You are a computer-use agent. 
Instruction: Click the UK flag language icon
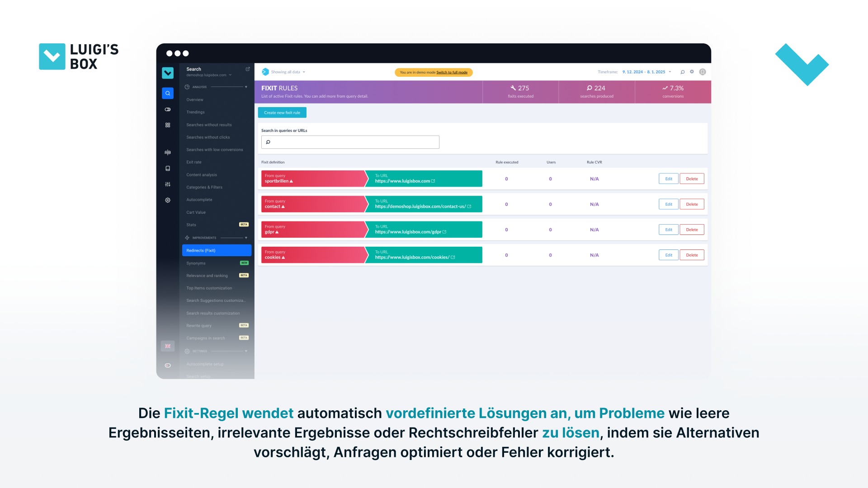click(168, 346)
